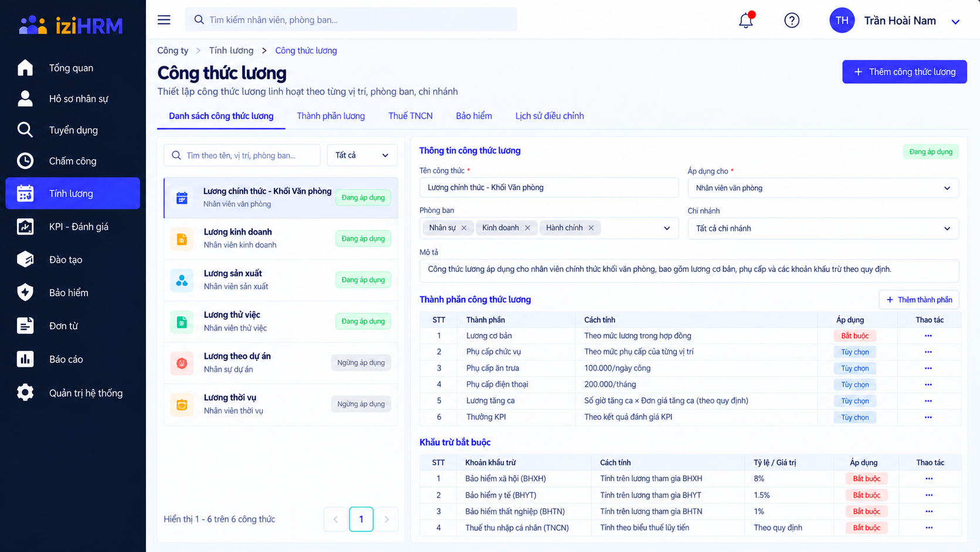
Task: Expand the Áp dụng cho dropdown
Action: tap(823, 188)
